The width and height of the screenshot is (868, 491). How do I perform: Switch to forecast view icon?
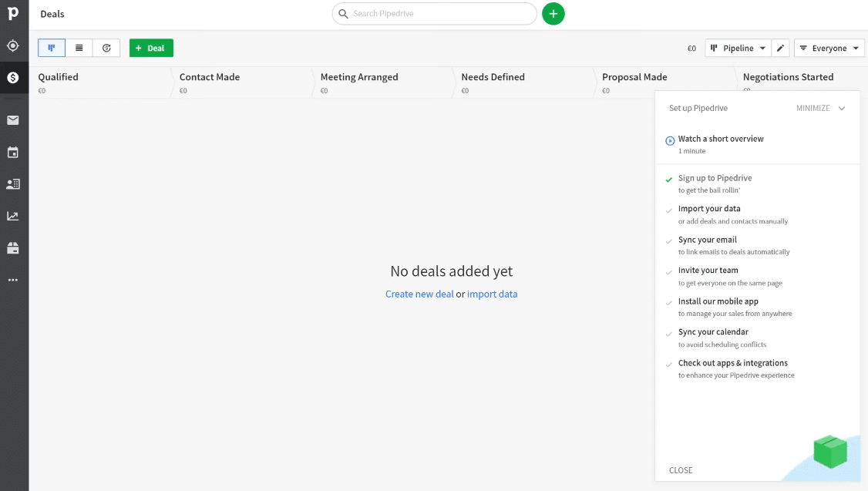click(106, 48)
